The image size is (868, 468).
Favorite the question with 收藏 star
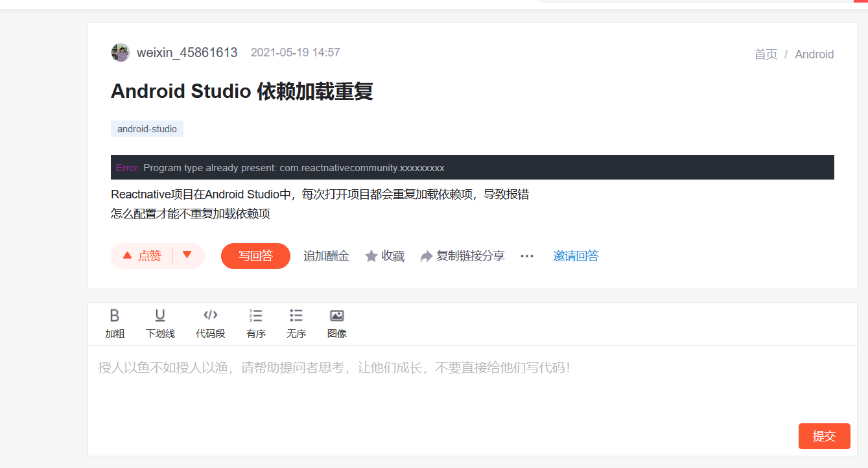tap(384, 256)
